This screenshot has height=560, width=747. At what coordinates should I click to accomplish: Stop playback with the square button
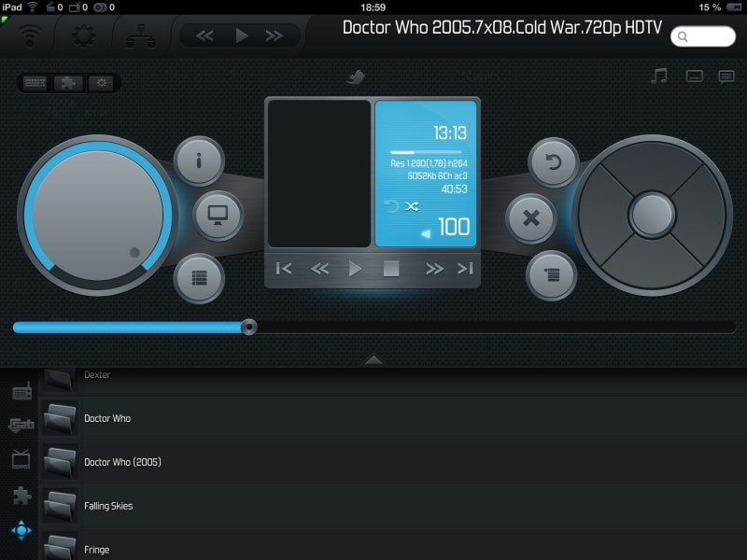pos(391,269)
